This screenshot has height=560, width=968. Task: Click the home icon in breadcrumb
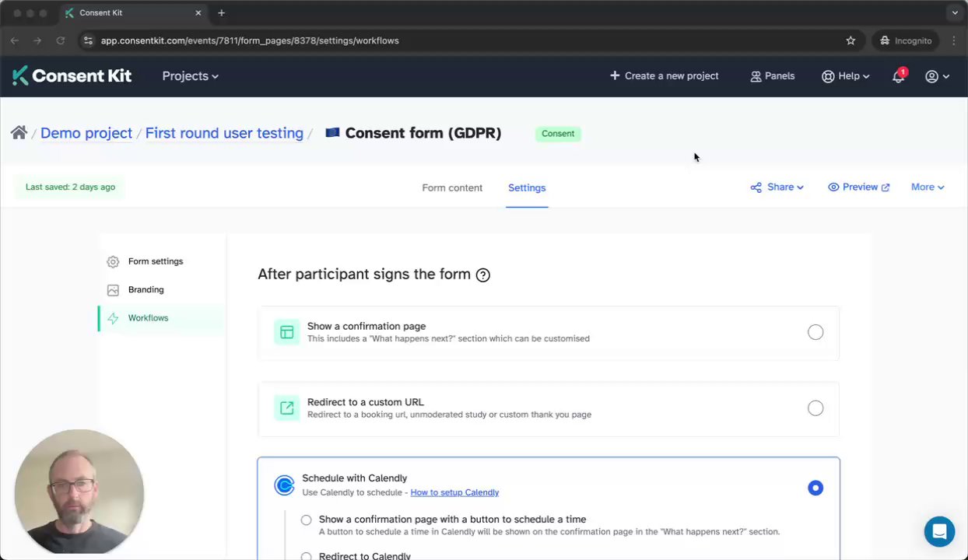19,133
